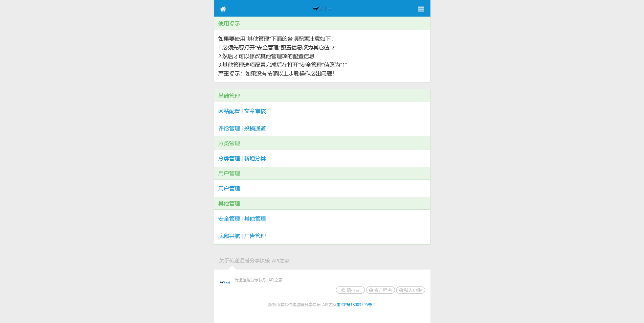Click the site logo in the header
This screenshot has height=323, width=644.
(321, 8)
